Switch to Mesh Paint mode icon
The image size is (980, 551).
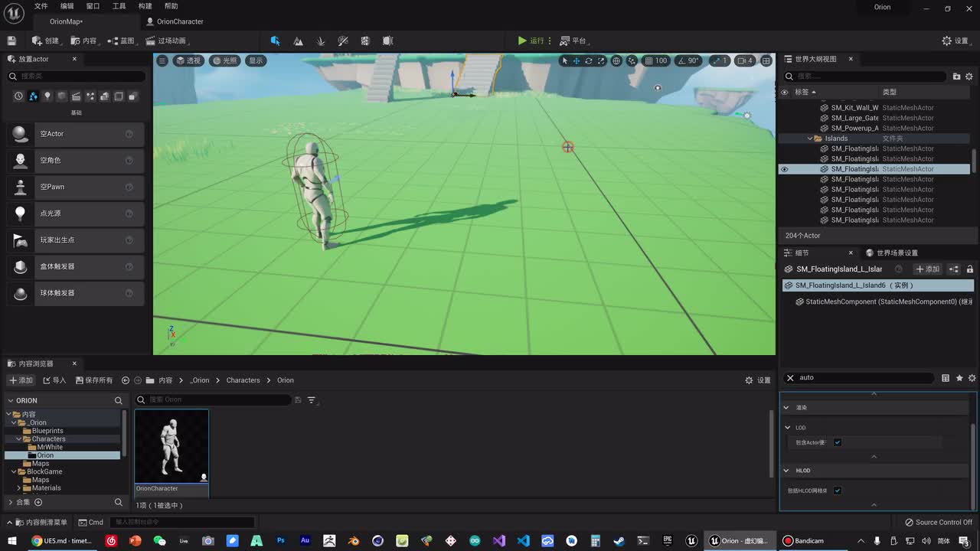[x=343, y=41]
